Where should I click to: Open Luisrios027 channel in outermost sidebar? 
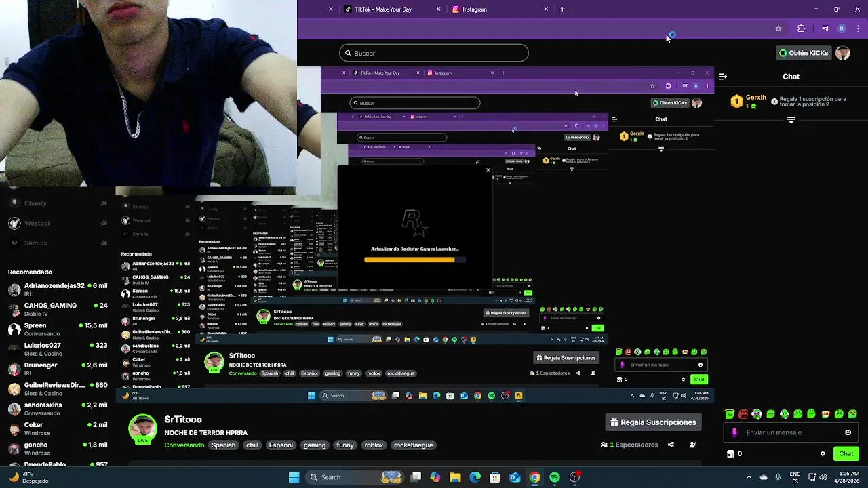[x=58, y=349]
